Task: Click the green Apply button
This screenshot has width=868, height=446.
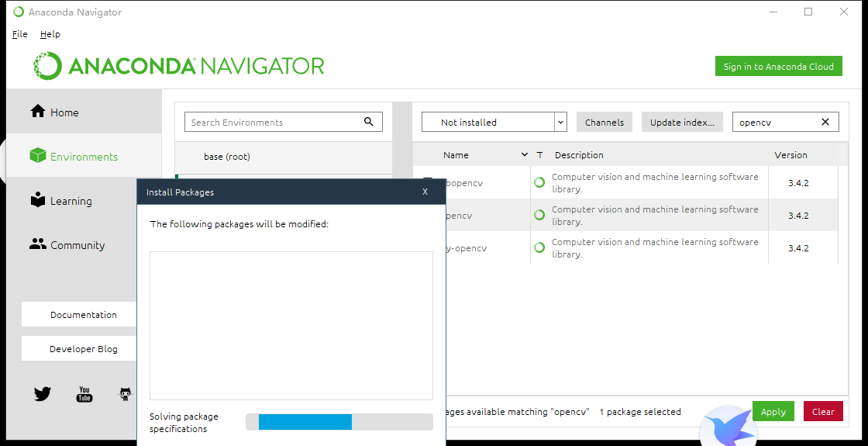Action: click(x=773, y=411)
